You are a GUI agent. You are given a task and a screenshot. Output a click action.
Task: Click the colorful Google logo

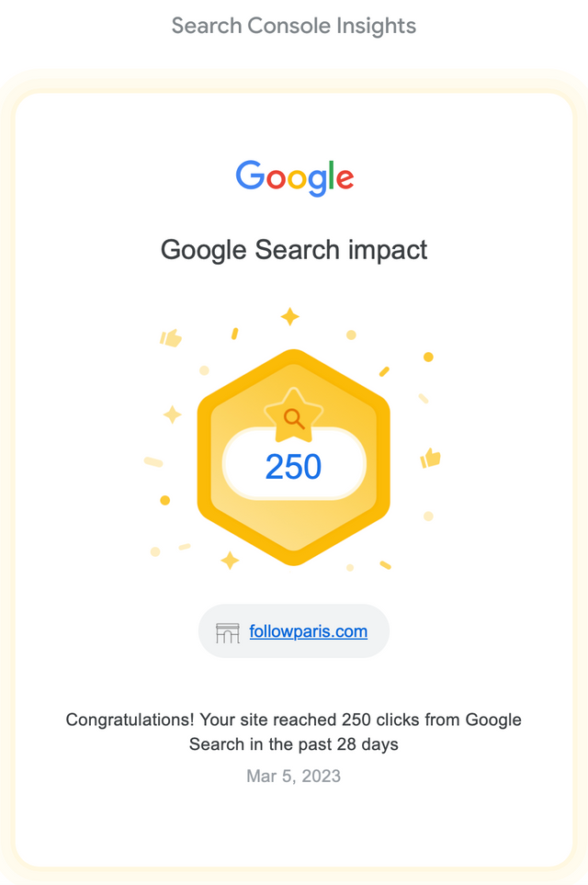(x=294, y=177)
